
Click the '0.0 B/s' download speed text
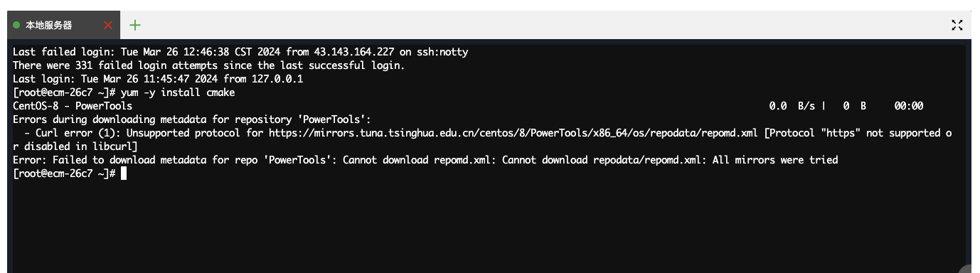(x=792, y=106)
